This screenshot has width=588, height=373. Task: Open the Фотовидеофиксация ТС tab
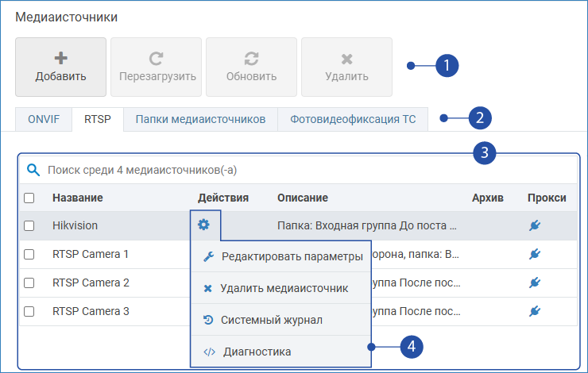click(x=352, y=120)
